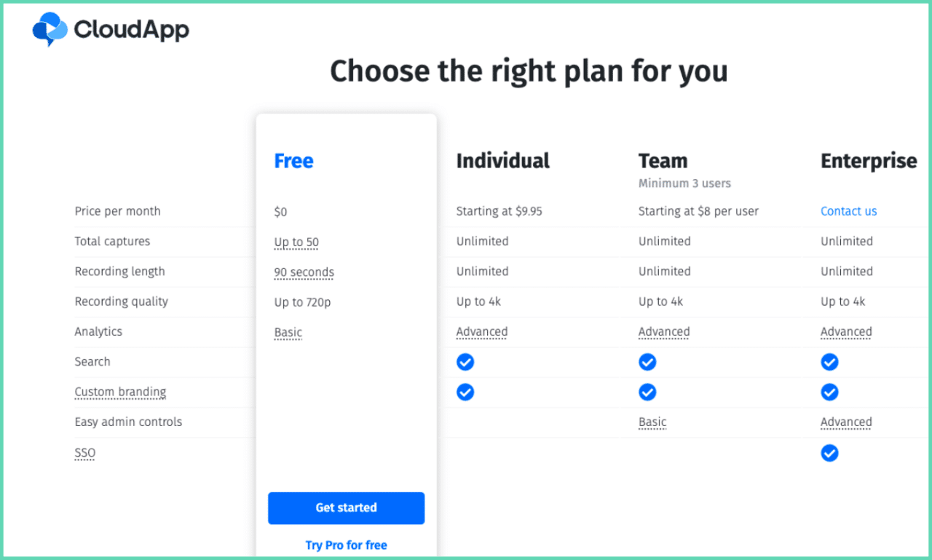
Task: Click Team plan Basic admin controls text
Action: click(x=652, y=422)
